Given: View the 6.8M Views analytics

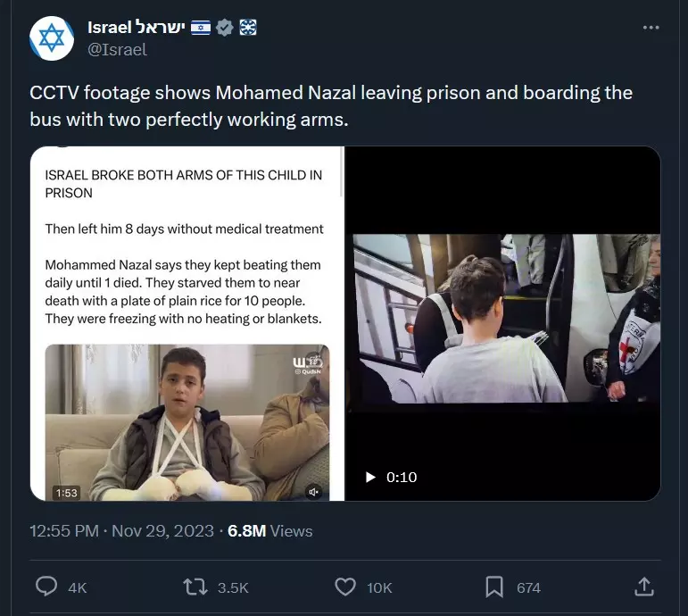Looking at the screenshot, I should point(269,531).
